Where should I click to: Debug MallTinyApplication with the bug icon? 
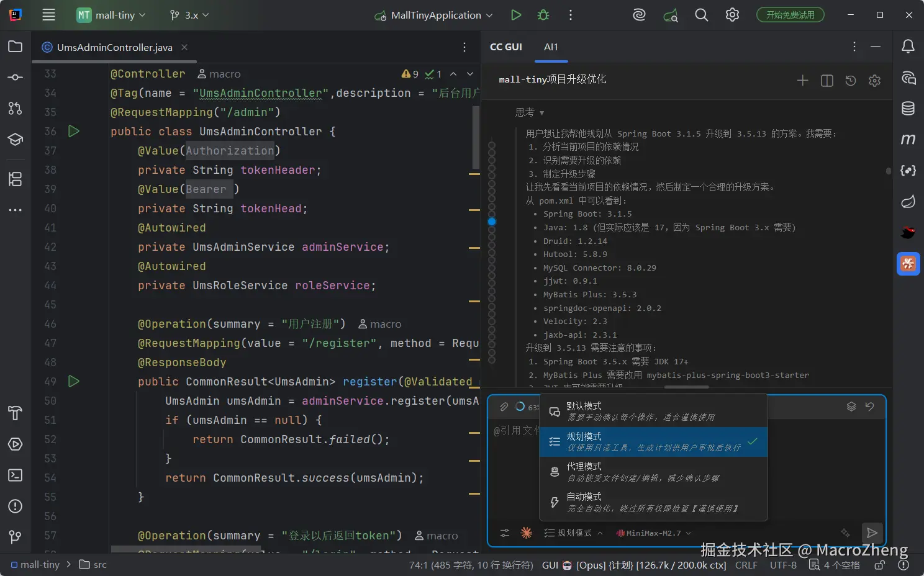click(543, 15)
